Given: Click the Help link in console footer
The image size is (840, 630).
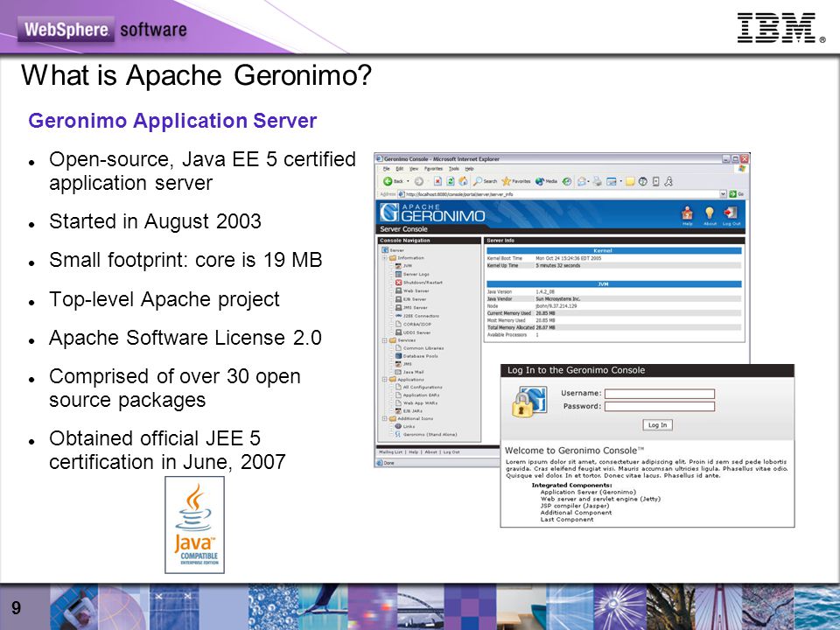Looking at the screenshot, I should 414,452.
